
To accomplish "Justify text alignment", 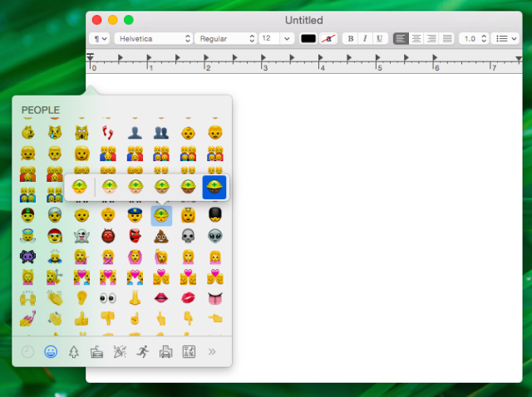I will pyautogui.click(x=447, y=39).
